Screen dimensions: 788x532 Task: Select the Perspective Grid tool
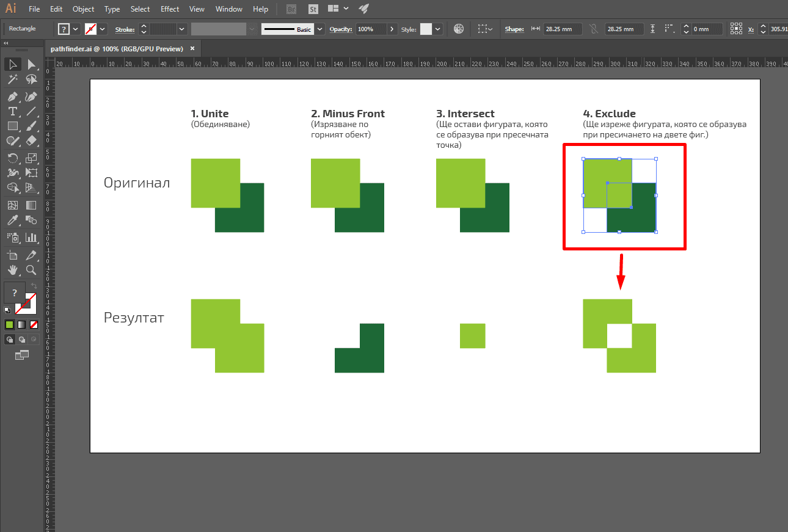click(x=31, y=188)
